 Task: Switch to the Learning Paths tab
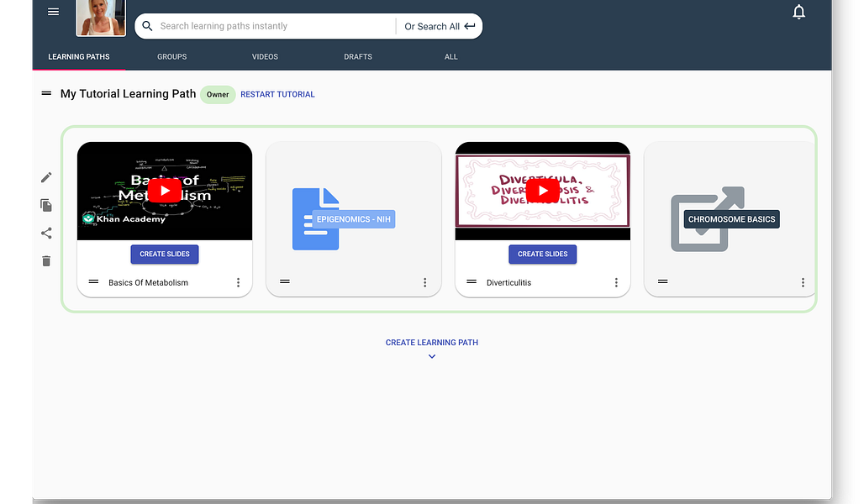point(79,57)
